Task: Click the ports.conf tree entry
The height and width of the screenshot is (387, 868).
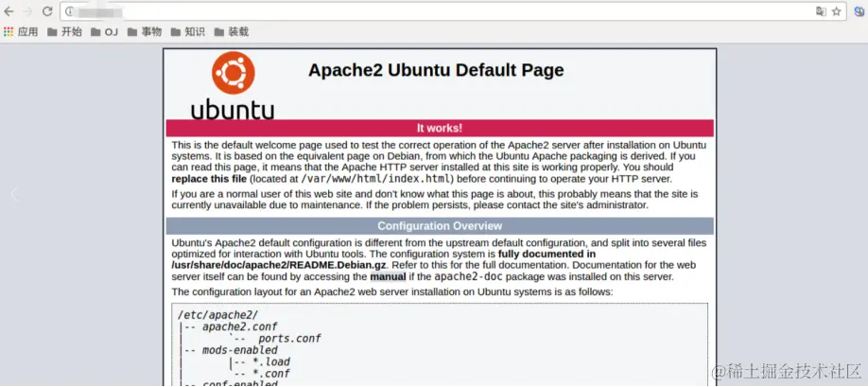Action: [289, 339]
